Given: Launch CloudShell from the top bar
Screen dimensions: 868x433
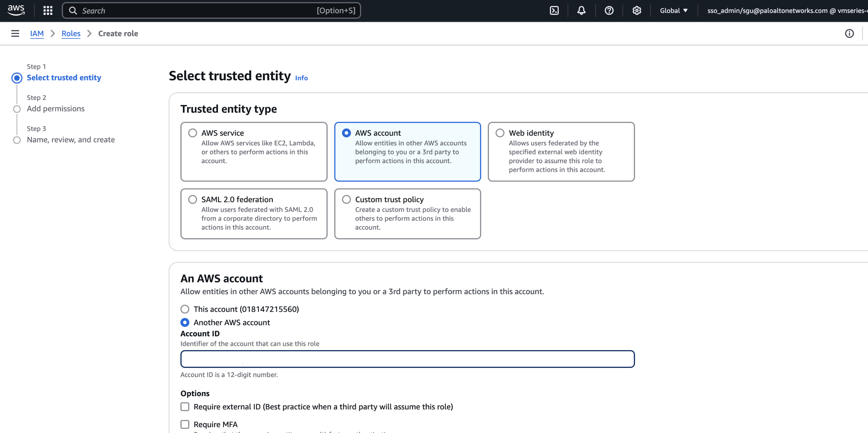Looking at the screenshot, I should pyautogui.click(x=554, y=10).
